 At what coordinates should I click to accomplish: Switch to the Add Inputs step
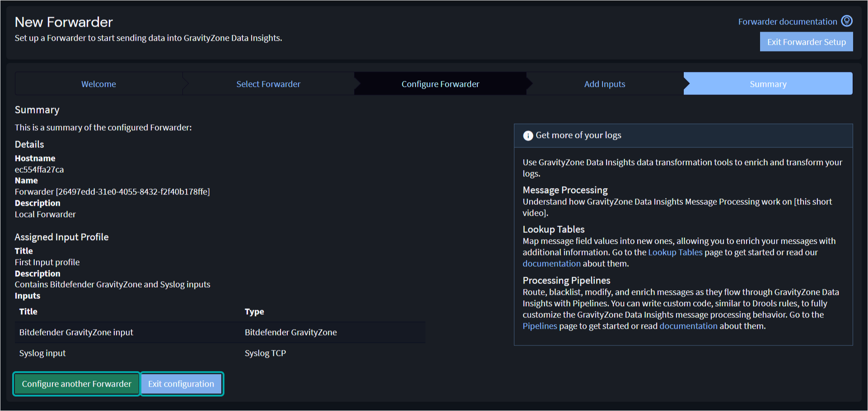[605, 84]
